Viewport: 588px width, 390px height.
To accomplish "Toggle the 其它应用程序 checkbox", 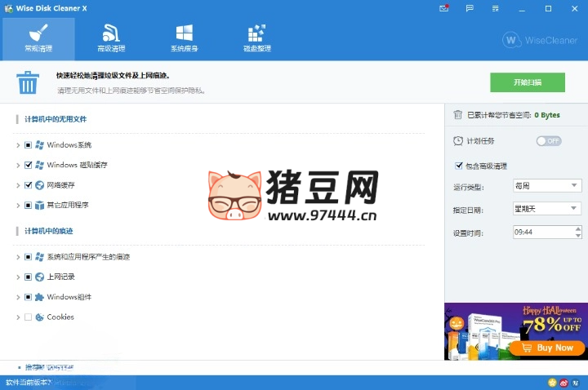I will 28,206.
